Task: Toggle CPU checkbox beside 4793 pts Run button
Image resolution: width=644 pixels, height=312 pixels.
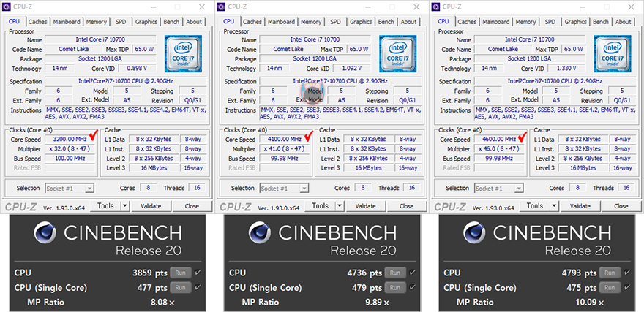Action: point(627,273)
